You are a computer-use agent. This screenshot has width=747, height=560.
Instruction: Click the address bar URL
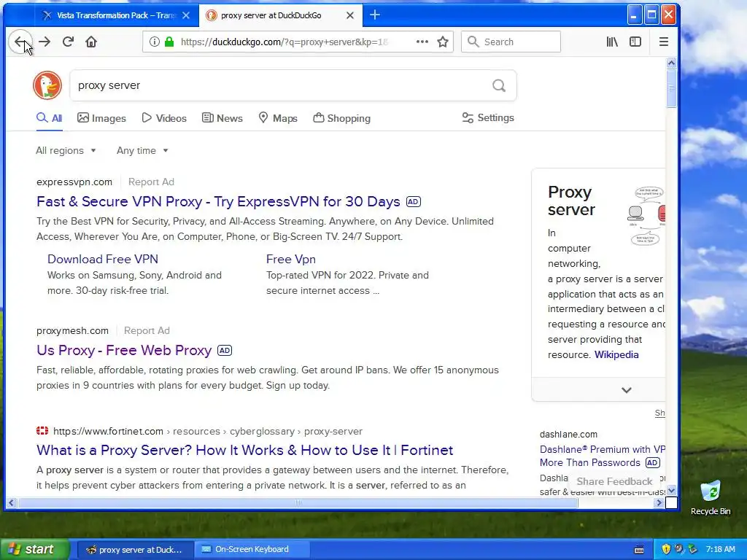point(285,42)
